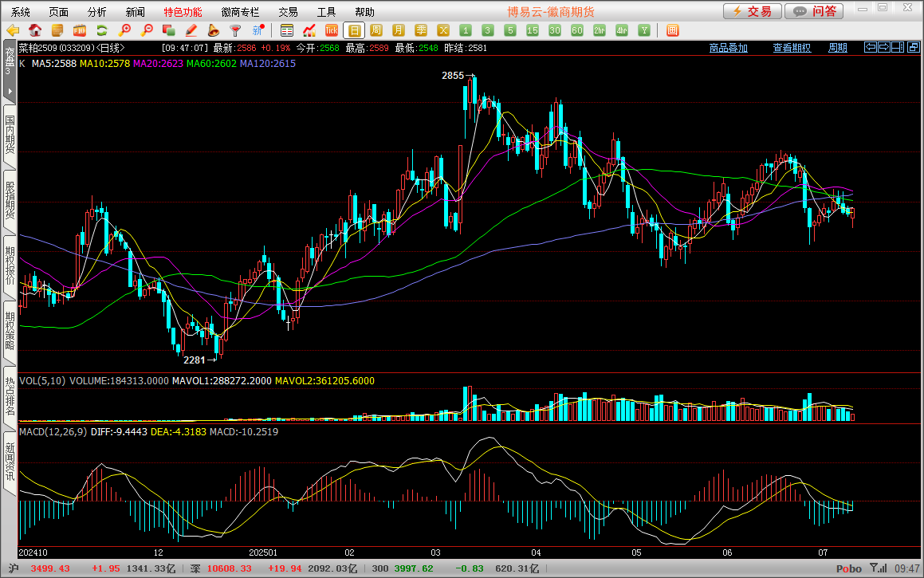Image resolution: width=924 pixels, height=578 pixels.
Task: Select the red pencil drawing tool
Action: coord(191,30)
